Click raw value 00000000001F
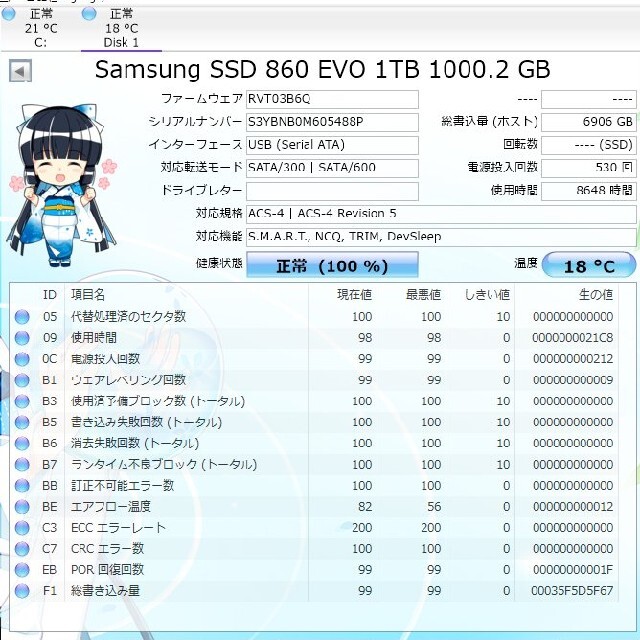 coord(573,569)
